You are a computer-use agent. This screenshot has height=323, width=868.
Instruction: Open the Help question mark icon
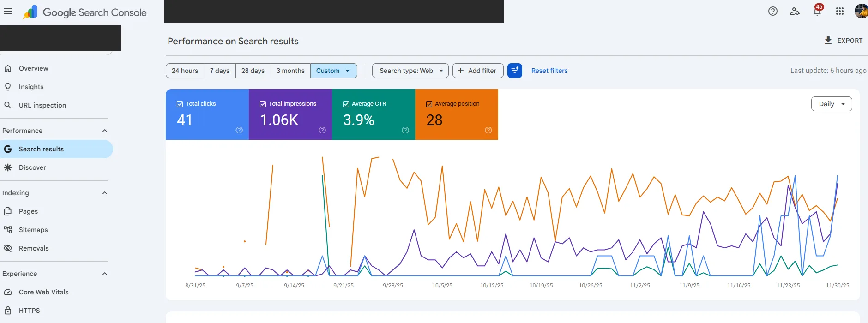[773, 12]
